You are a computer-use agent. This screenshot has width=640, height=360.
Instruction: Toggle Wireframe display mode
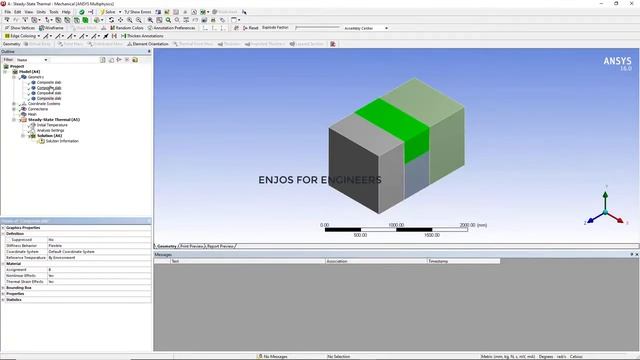click(51, 28)
